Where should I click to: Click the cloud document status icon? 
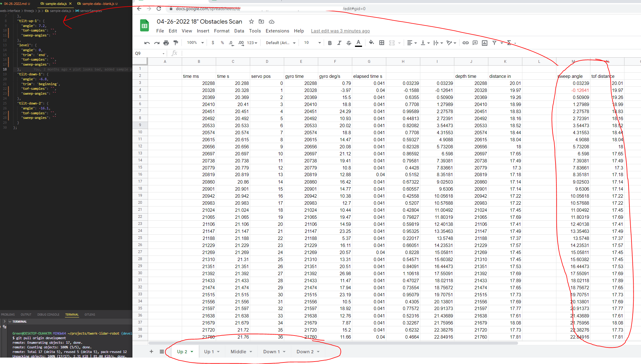(x=272, y=22)
